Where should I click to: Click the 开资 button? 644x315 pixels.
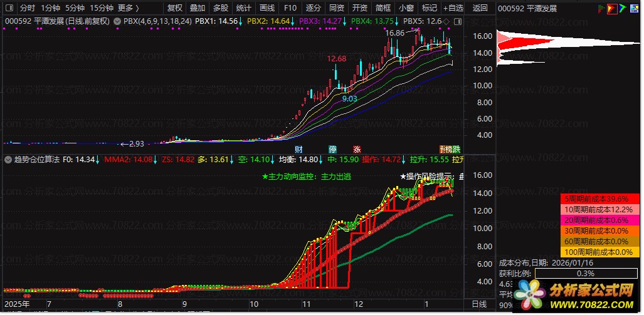click(x=360, y=8)
